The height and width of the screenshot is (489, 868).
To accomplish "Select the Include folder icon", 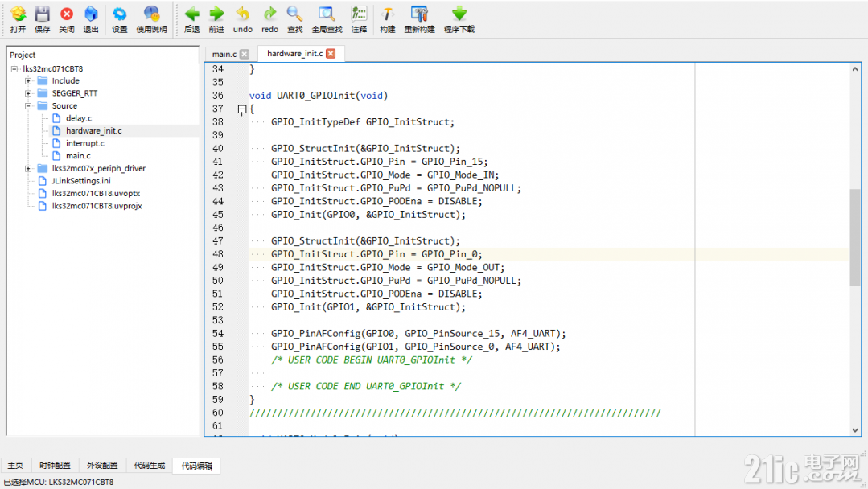I will 43,80.
